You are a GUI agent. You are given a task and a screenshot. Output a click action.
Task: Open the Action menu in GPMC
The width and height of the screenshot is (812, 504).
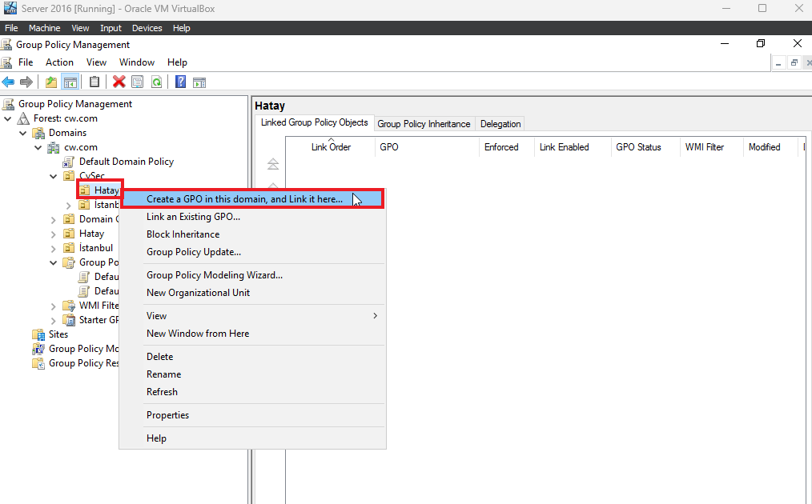click(x=59, y=62)
